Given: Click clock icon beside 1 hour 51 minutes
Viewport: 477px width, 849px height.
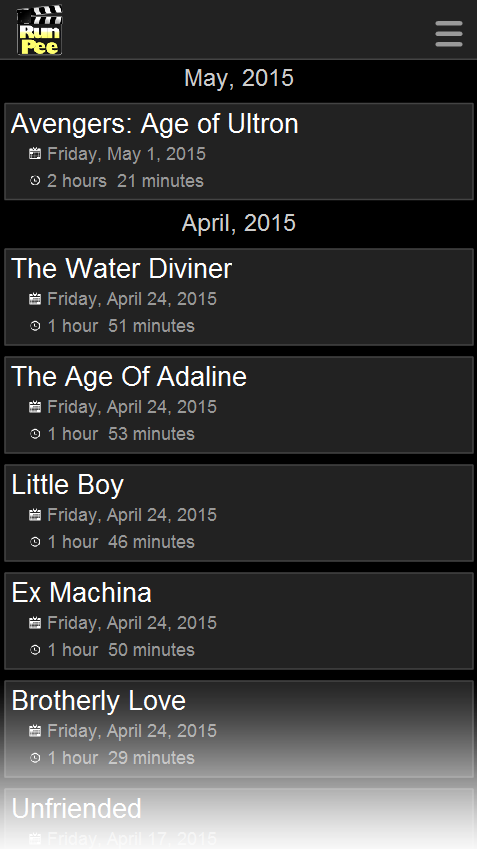Looking at the screenshot, I should pos(35,326).
